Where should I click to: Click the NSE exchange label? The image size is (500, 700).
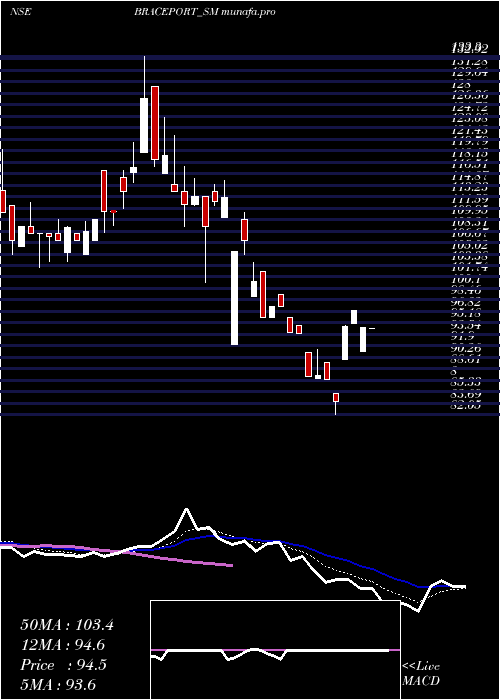21,12
